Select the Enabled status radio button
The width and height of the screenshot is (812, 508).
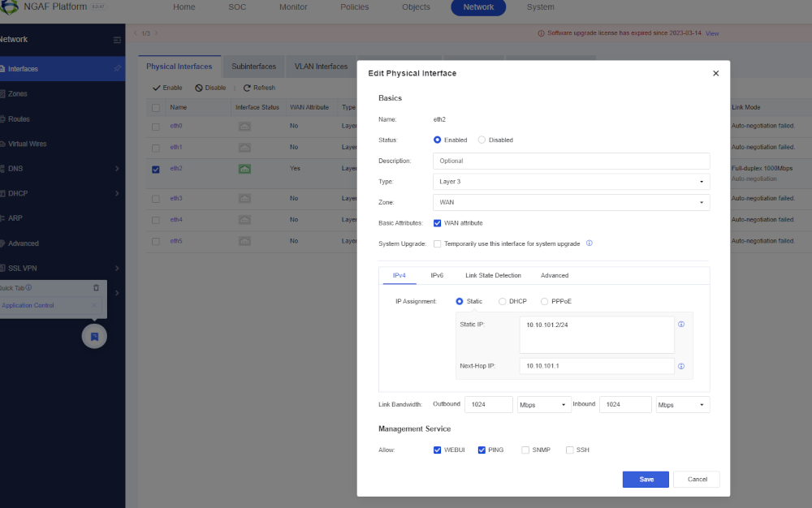coord(437,140)
